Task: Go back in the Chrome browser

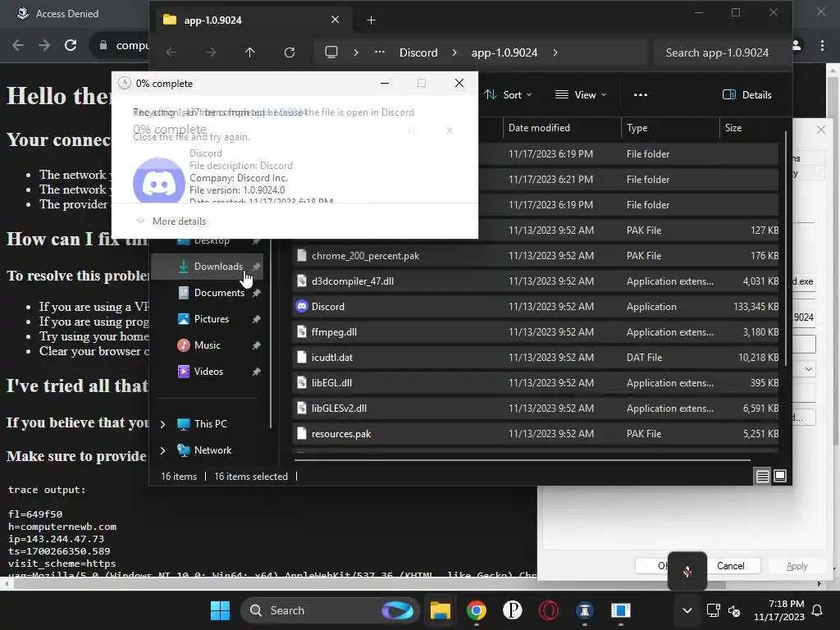Action: (18, 45)
